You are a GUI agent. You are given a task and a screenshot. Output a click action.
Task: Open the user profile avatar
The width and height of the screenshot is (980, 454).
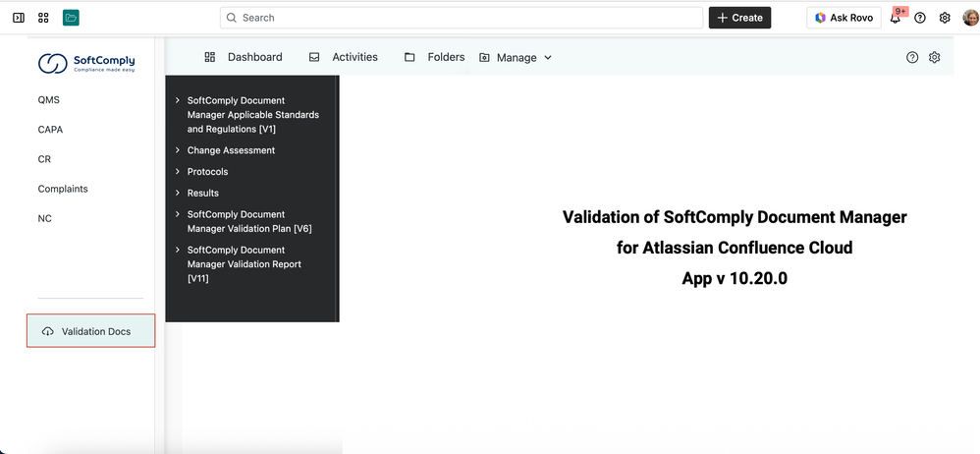coord(970,18)
